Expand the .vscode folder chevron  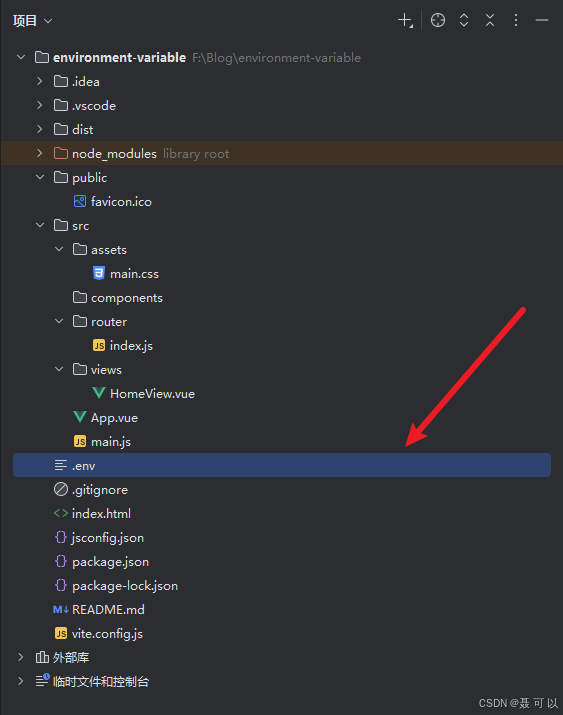coord(40,105)
